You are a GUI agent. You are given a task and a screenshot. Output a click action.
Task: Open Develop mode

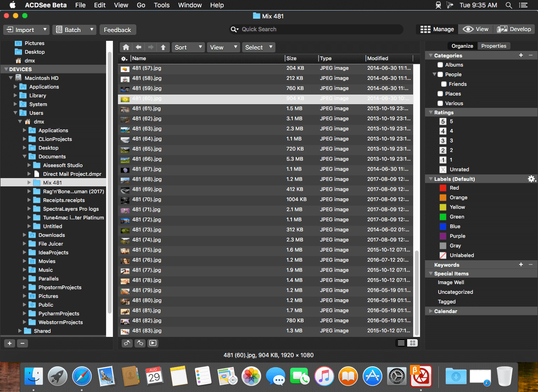coord(514,29)
